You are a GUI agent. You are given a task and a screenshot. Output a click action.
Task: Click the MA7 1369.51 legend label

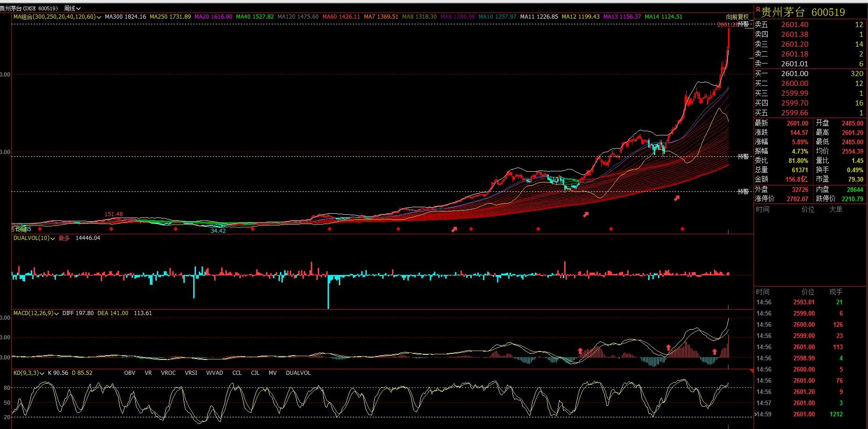381,17
